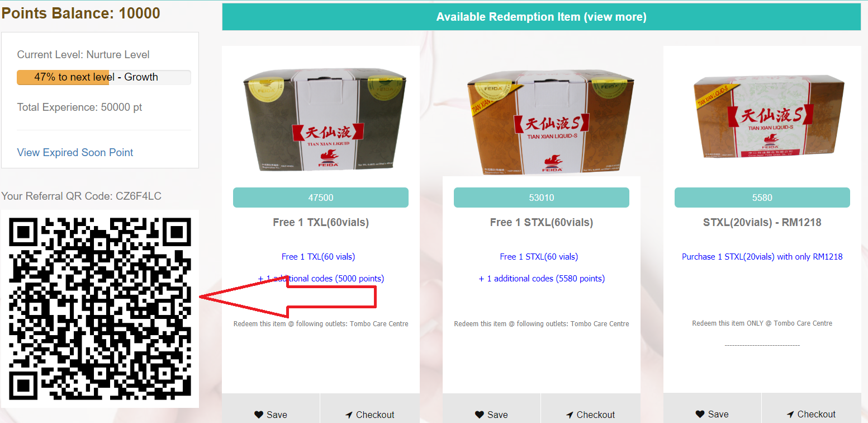Screen dimensions: 868x423
Task: Click the heart icon on the STXL(20vials) Save button
Action: click(x=700, y=415)
